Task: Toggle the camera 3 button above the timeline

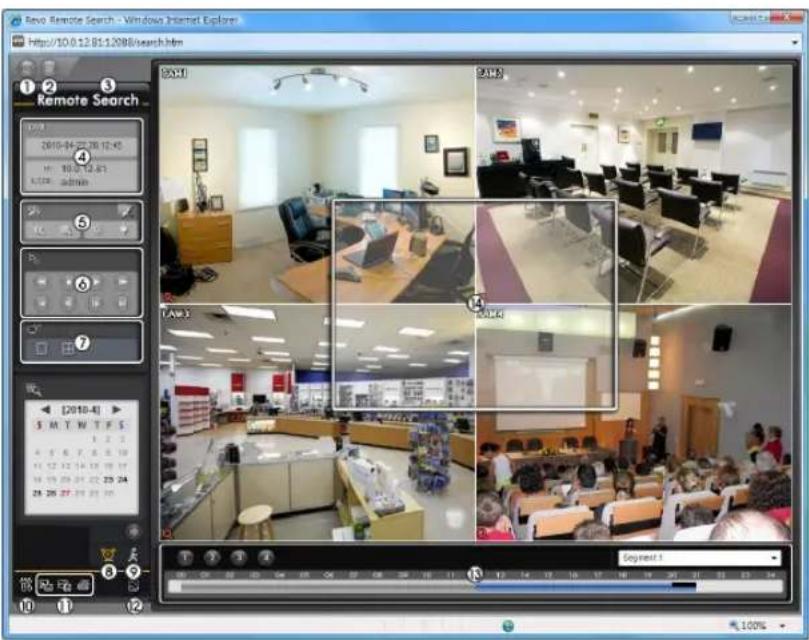Action: (x=238, y=557)
